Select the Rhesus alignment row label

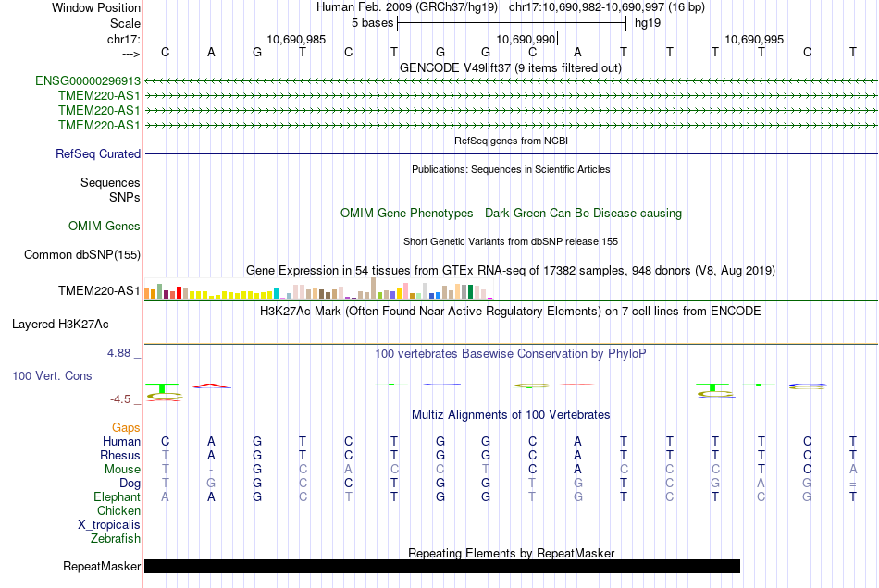120,455
